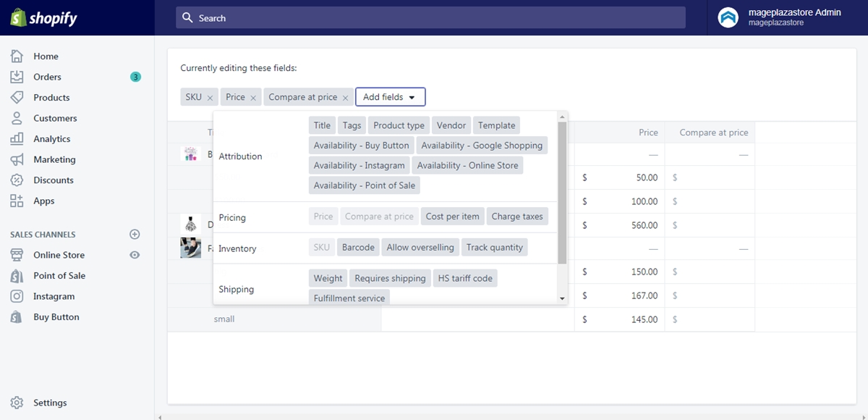Click into the Search field

coord(430,18)
